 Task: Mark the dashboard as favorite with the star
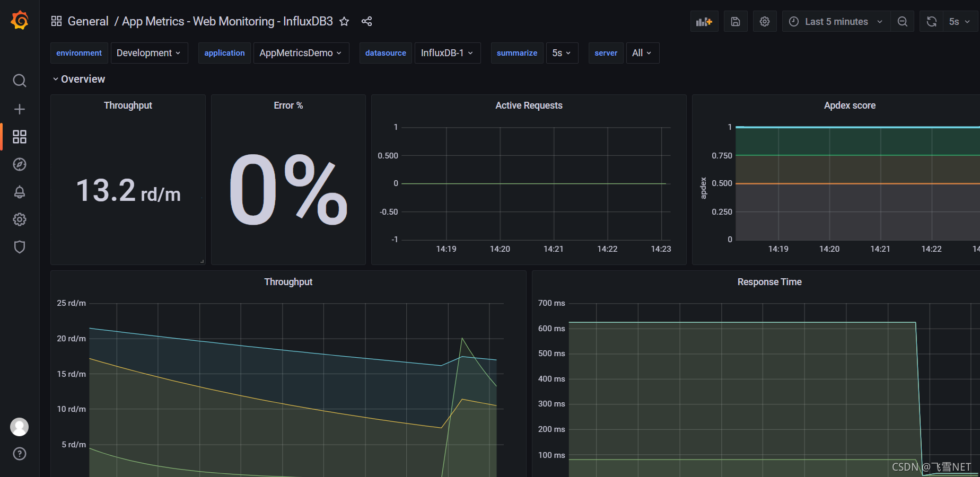tap(344, 21)
